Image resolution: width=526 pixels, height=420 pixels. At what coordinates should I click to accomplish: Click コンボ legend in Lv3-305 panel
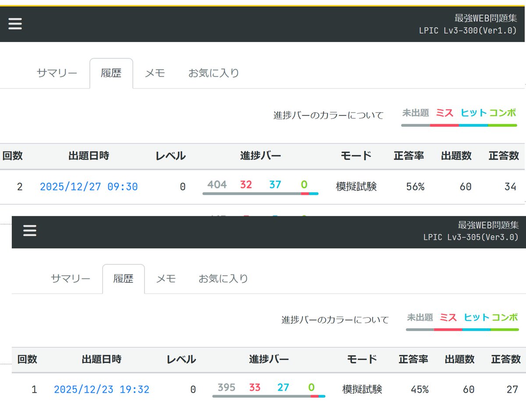505,317
